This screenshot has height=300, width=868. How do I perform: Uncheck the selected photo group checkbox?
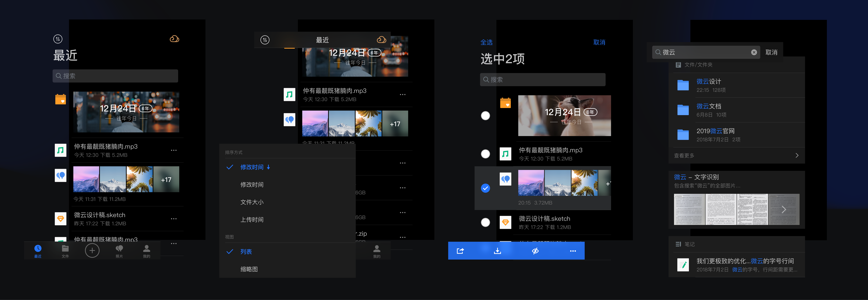[485, 188]
